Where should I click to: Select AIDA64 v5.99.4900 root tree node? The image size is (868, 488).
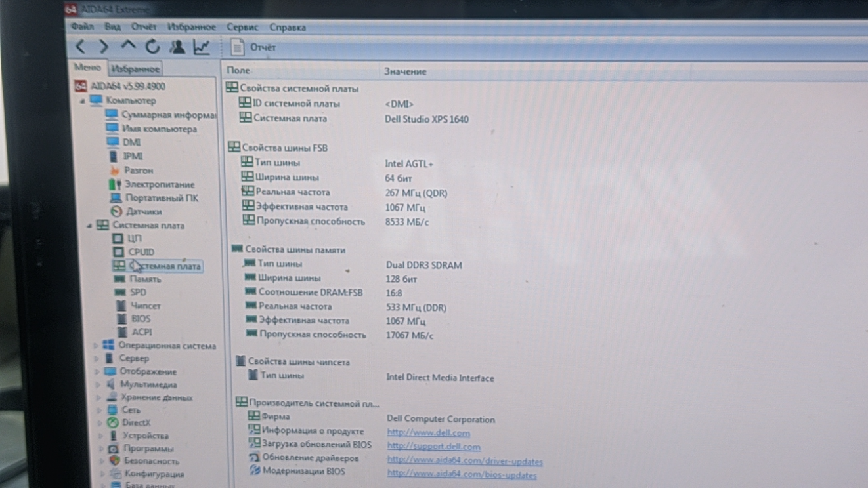click(121, 86)
